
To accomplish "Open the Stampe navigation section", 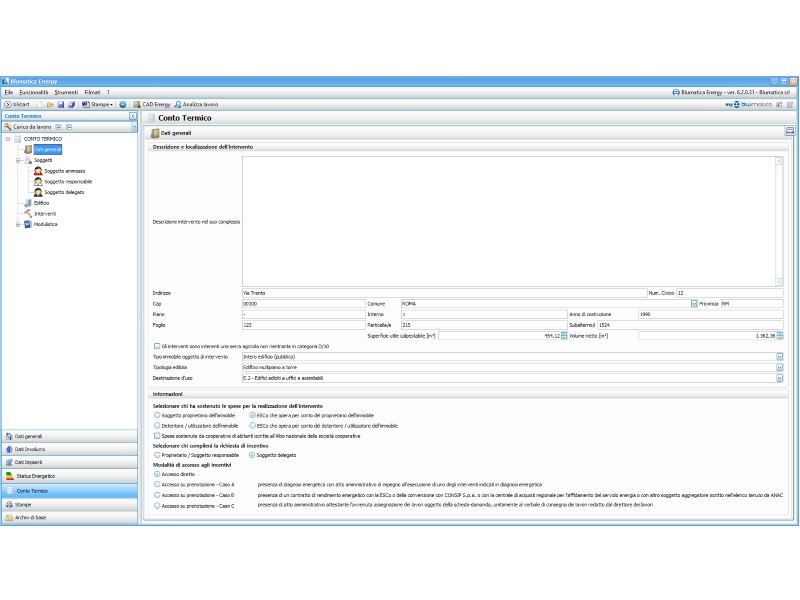I will [x=69, y=505].
